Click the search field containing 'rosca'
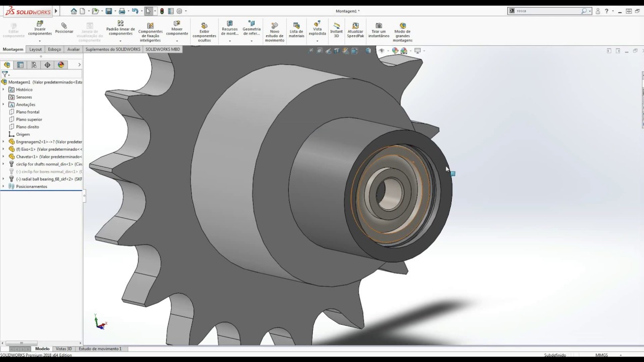 click(548, 11)
